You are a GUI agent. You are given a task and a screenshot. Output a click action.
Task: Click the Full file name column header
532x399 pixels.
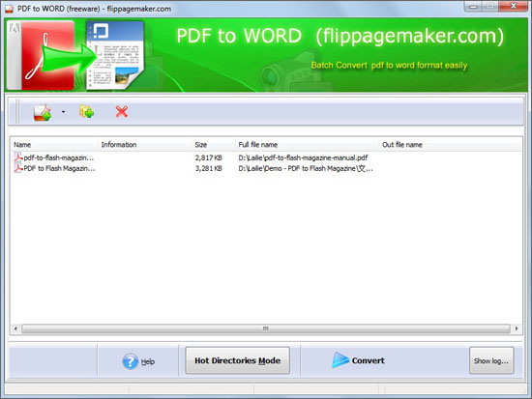tap(307, 145)
